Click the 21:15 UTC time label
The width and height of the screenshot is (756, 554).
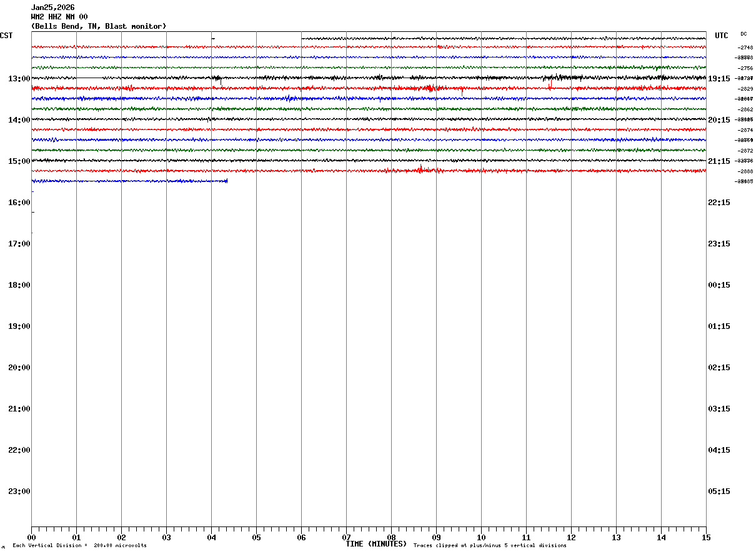(x=719, y=161)
